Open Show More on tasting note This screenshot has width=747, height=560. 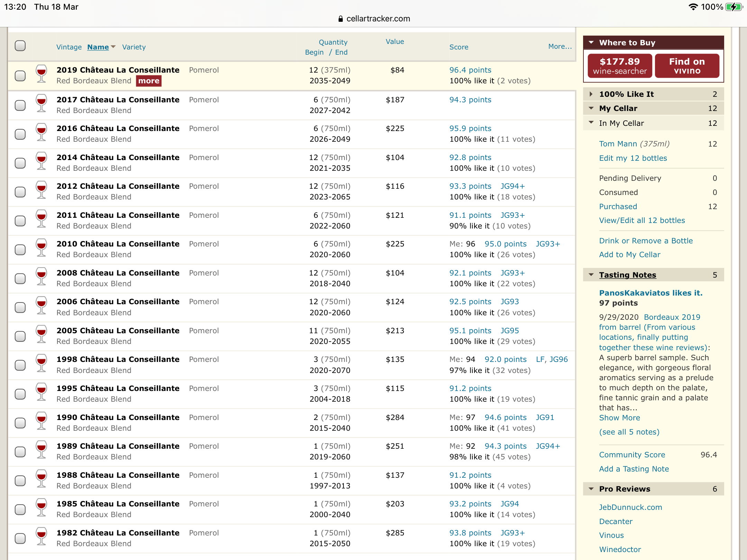(619, 418)
